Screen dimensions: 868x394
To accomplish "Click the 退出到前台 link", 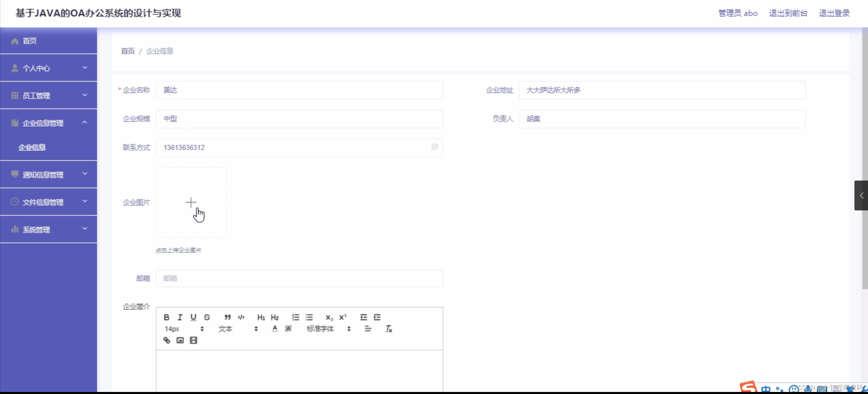I will point(788,13).
